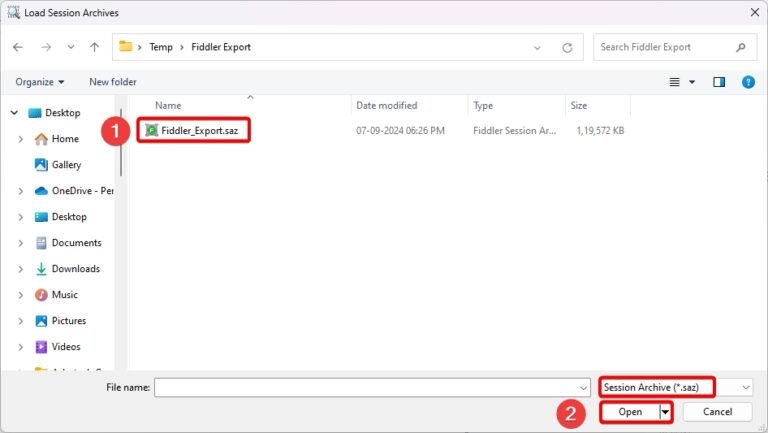Click the Documents icon

[x=41, y=242]
